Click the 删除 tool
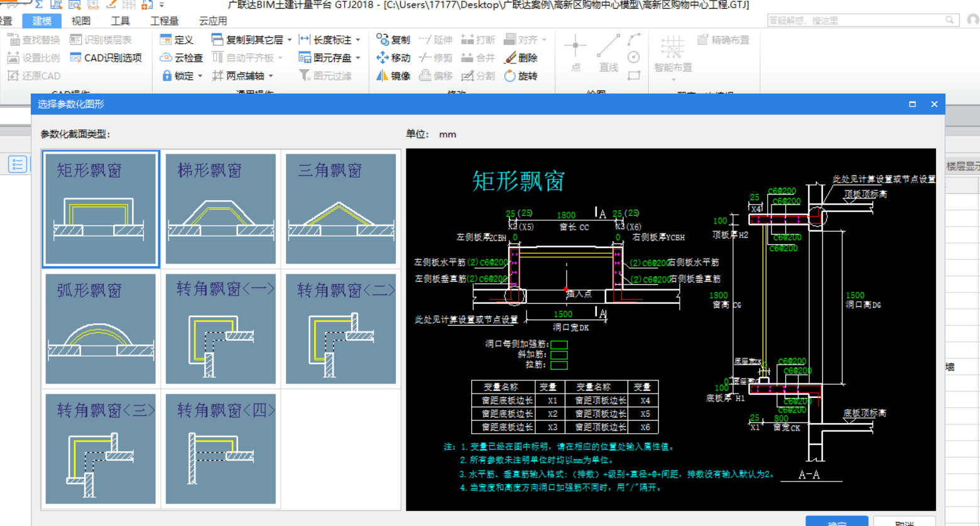This screenshot has height=526, width=980. click(521, 58)
